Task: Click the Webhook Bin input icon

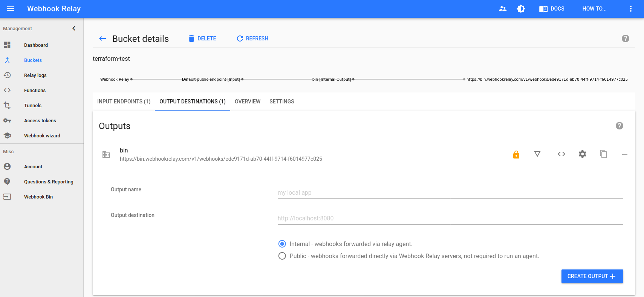Action: (x=7, y=197)
